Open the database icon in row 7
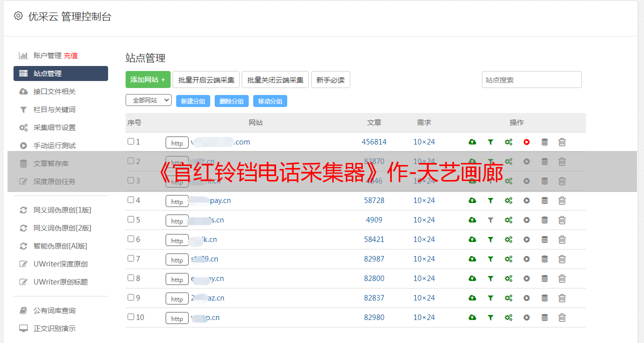This screenshot has height=343, width=644. click(544, 259)
